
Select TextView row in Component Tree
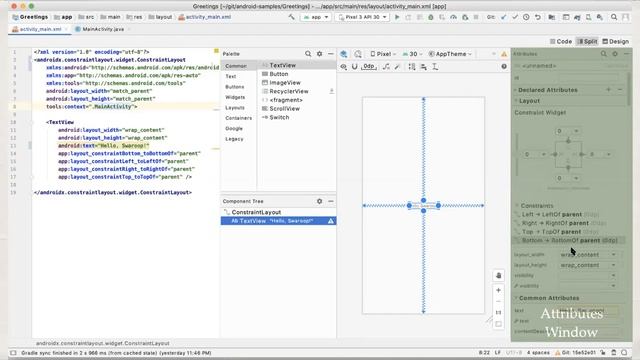[x=278, y=221]
